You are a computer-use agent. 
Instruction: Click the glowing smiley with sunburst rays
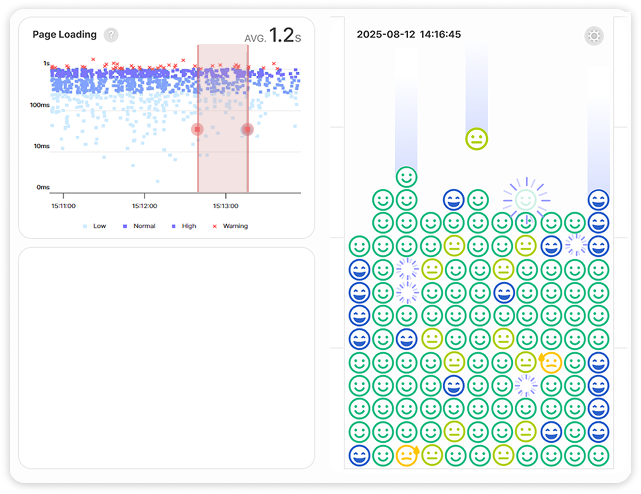(525, 199)
